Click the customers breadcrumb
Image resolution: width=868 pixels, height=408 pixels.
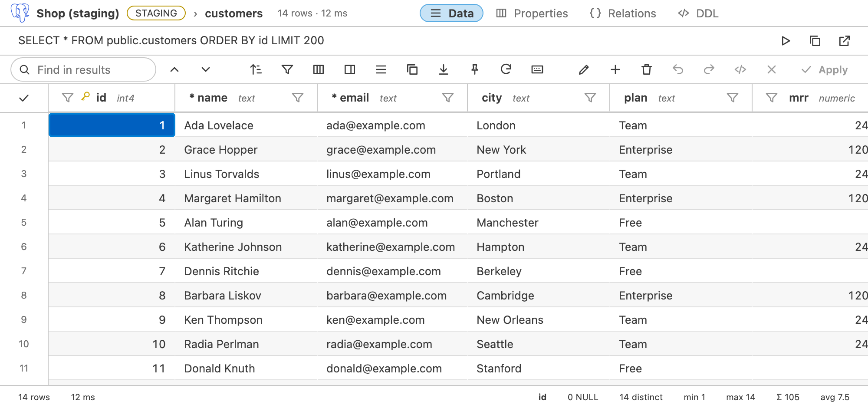pyautogui.click(x=233, y=13)
